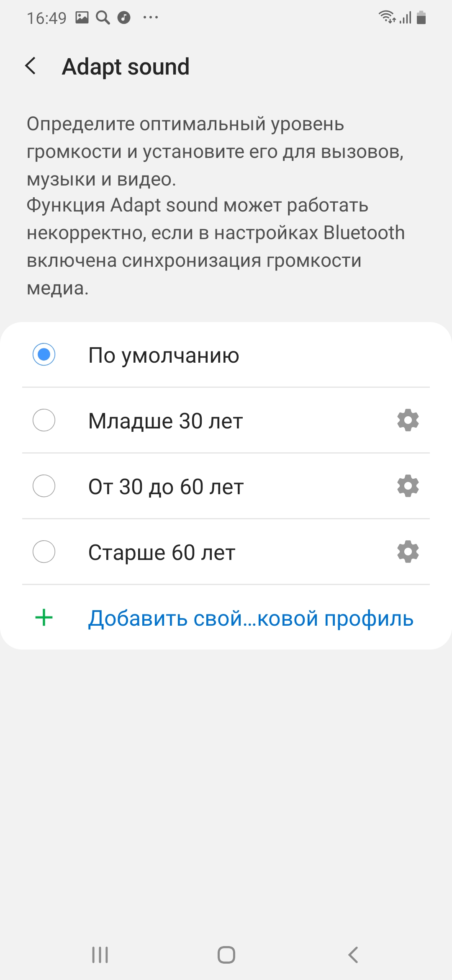
Task: Tap the search magnifier status icon
Action: (x=103, y=18)
